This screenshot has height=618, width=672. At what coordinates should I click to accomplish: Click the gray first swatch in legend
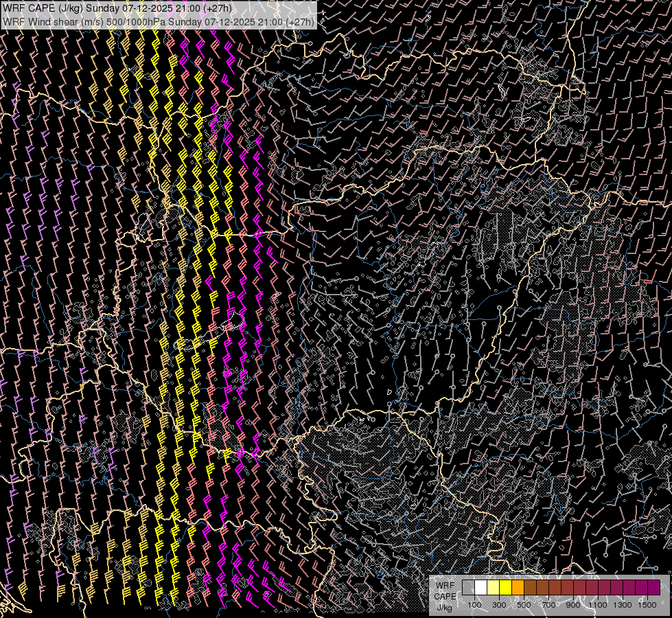[x=468, y=588]
